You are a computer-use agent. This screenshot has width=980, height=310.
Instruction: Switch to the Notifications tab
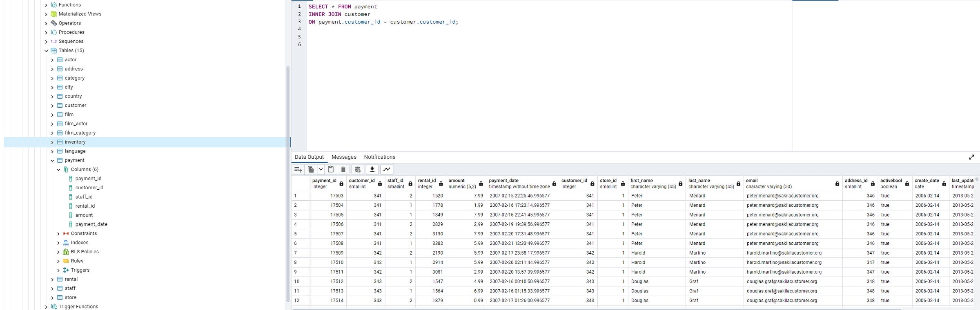pos(380,157)
